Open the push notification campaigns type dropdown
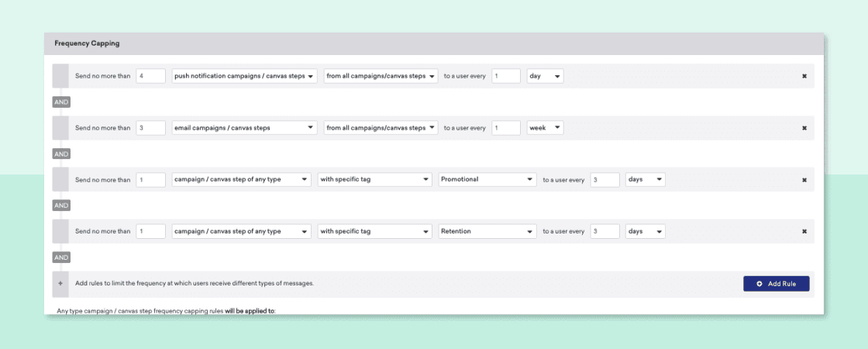The width and height of the screenshot is (868, 349). point(244,76)
